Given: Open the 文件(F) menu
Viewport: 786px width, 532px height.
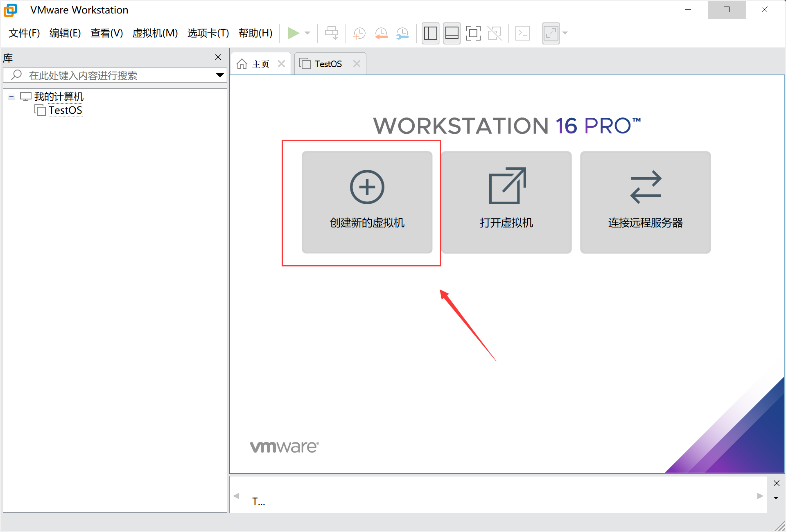Looking at the screenshot, I should [24, 33].
